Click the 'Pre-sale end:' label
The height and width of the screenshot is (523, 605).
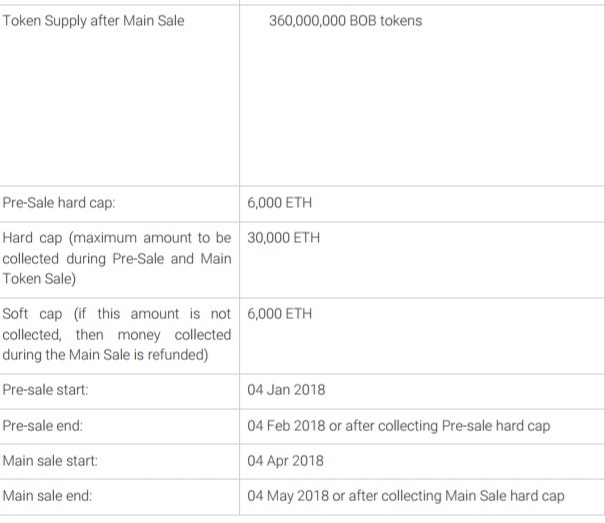point(43,426)
